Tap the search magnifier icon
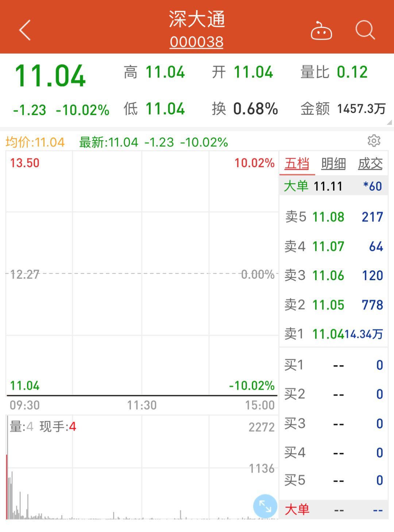Viewport: 394px width, 532px height. click(365, 30)
